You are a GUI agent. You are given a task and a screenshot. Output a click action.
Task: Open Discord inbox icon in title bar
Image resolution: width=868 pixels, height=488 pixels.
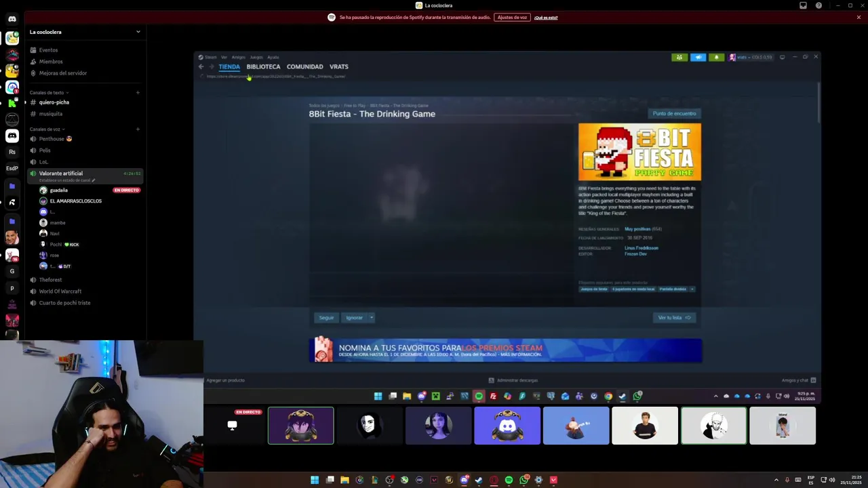click(x=803, y=5)
